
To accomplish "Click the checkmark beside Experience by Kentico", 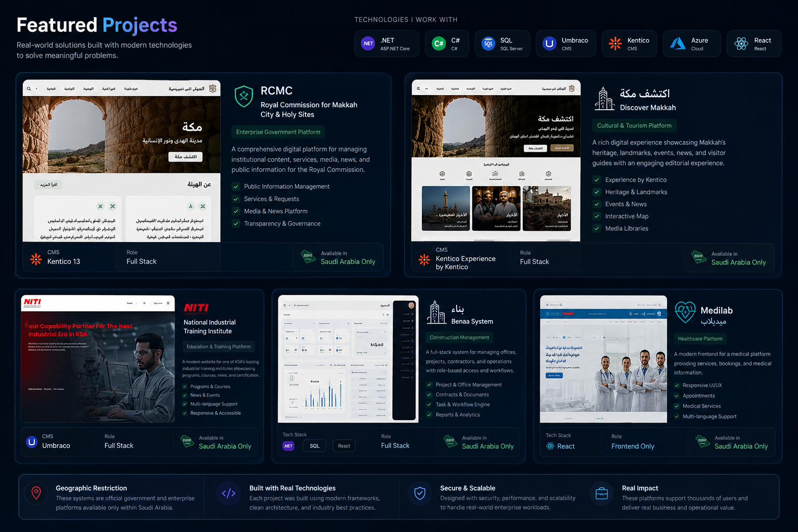I will pyautogui.click(x=597, y=180).
